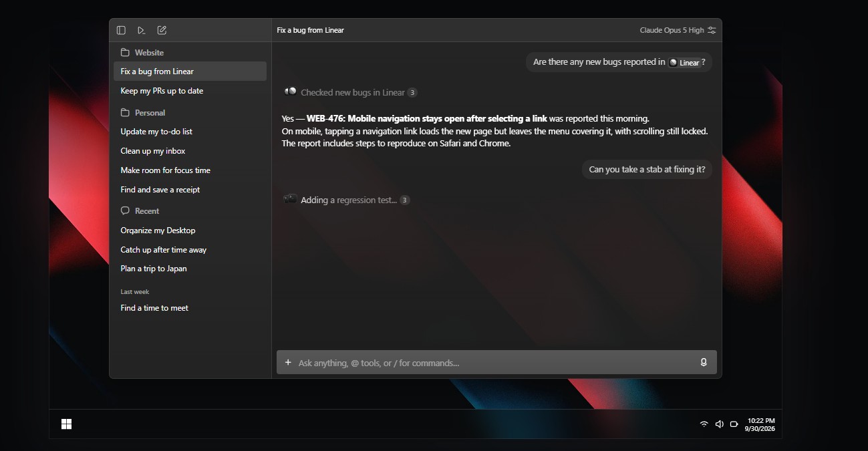Click the plus attach icon in prompt box

[288, 363]
